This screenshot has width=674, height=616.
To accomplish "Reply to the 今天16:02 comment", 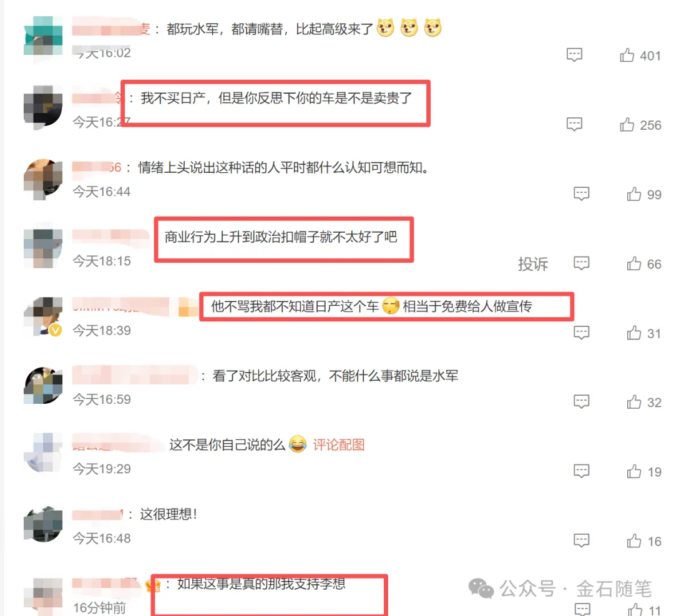I will 574,55.
